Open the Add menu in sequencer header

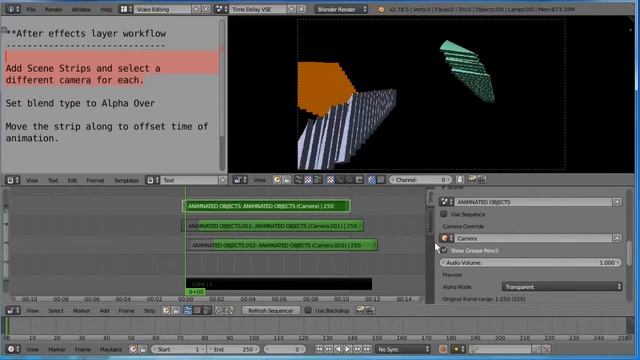tap(104, 310)
